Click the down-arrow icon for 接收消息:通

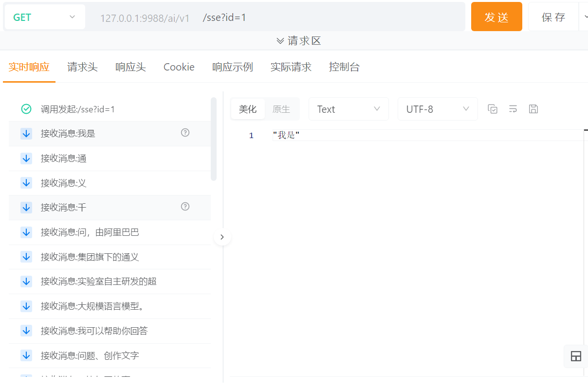point(26,158)
